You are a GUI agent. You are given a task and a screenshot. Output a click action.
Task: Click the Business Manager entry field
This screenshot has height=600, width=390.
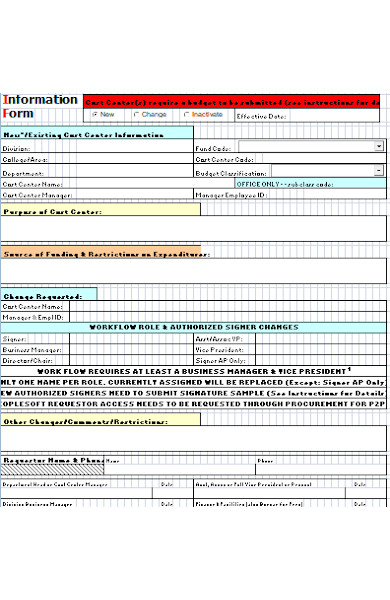[x=131, y=349]
